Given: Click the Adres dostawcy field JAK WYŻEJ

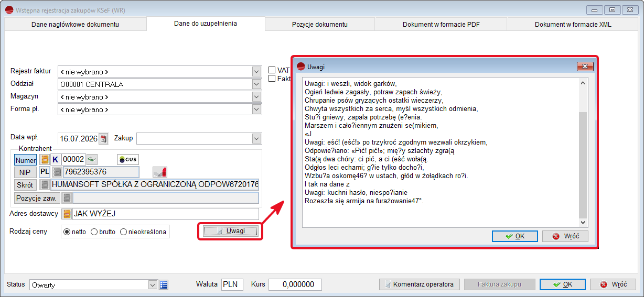Looking at the screenshot, I should coord(166,214).
